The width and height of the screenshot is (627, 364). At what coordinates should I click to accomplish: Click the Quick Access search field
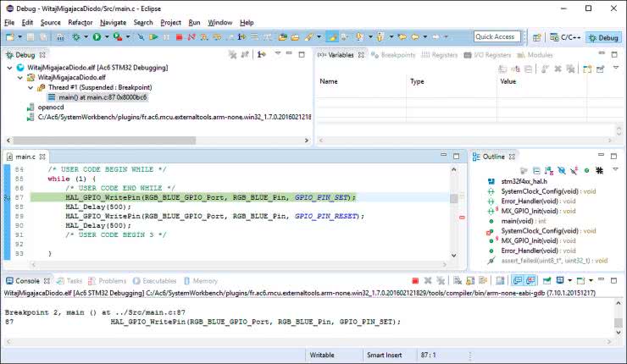point(497,37)
